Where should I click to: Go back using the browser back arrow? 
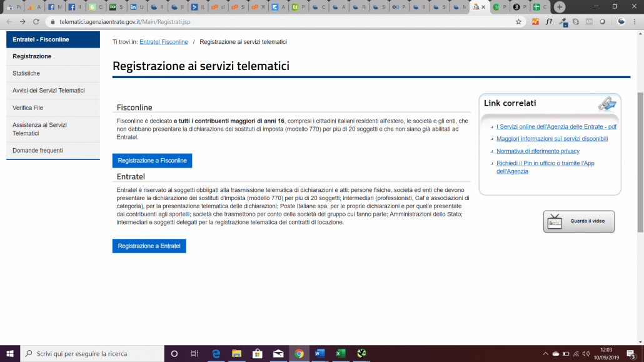click(9, 22)
